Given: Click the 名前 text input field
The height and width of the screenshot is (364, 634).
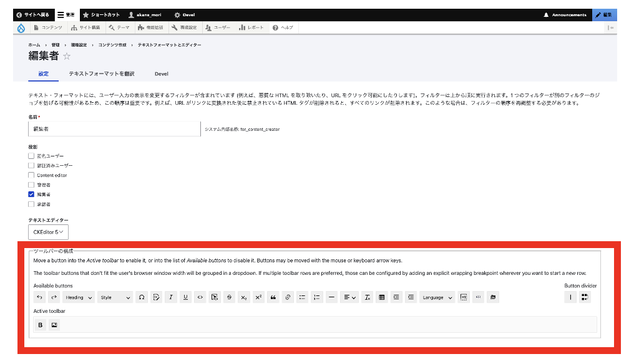Looking at the screenshot, I should [x=114, y=128].
